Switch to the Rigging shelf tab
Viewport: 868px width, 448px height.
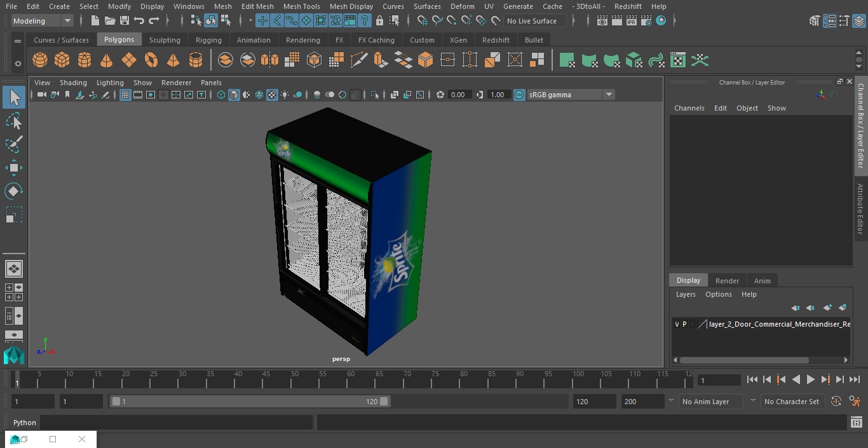click(208, 40)
